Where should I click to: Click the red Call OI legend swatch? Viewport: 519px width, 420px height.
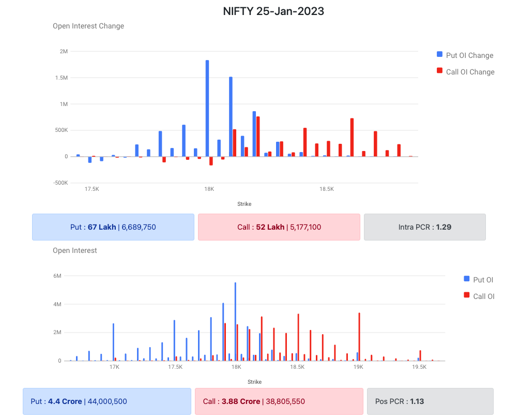(x=467, y=296)
